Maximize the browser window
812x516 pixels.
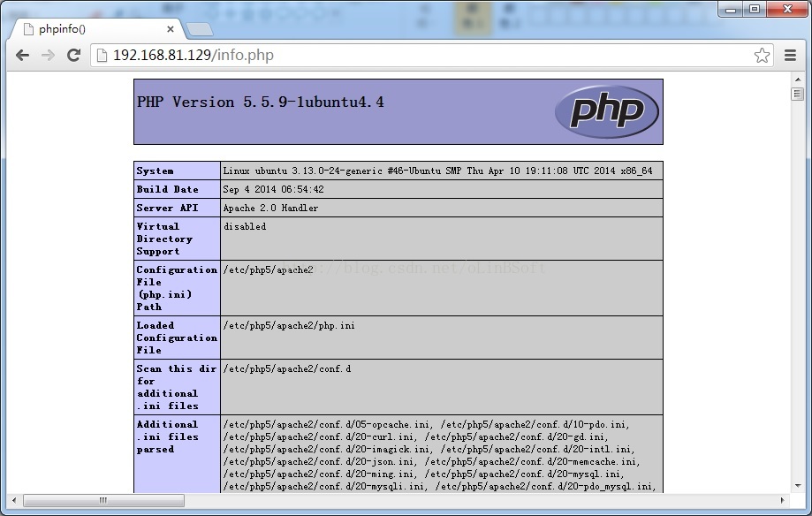click(755, 9)
